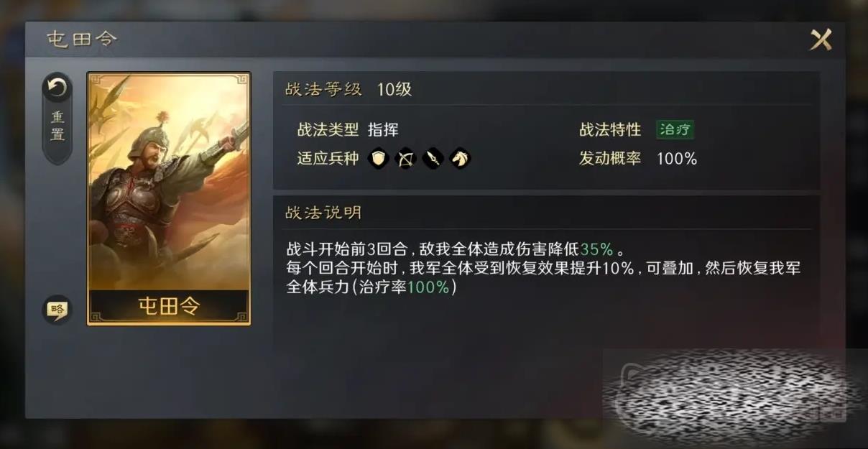Select the horse cavalry troop icon
Viewport: 868px width, 449px height.
pyautogui.click(x=460, y=157)
